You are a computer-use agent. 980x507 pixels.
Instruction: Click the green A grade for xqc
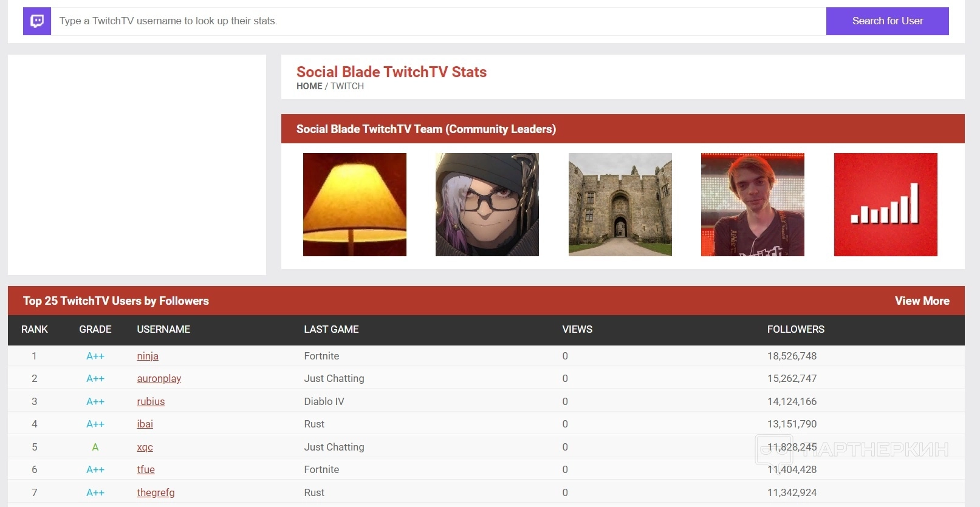(x=95, y=447)
